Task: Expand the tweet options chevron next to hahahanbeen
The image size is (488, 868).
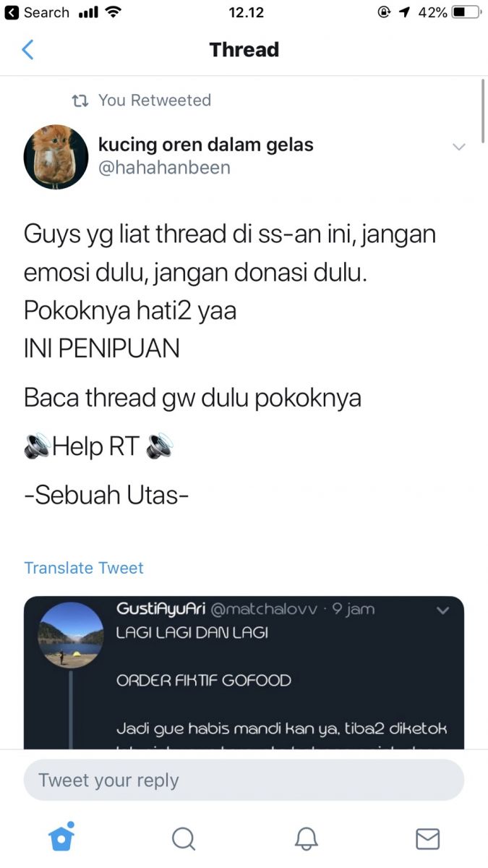Action: 458,147
